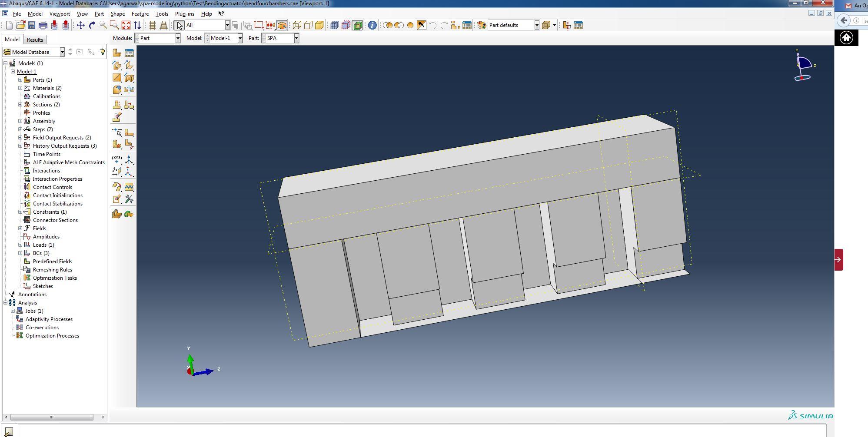Select the Rotate View tool
Viewport: 868px width, 437px height.
(x=92, y=25)
